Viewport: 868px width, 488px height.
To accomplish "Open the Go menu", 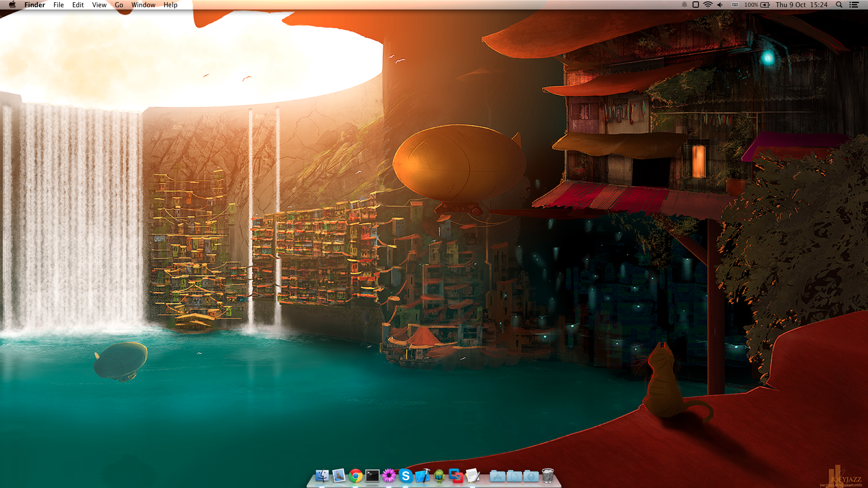I will (119, 5).
